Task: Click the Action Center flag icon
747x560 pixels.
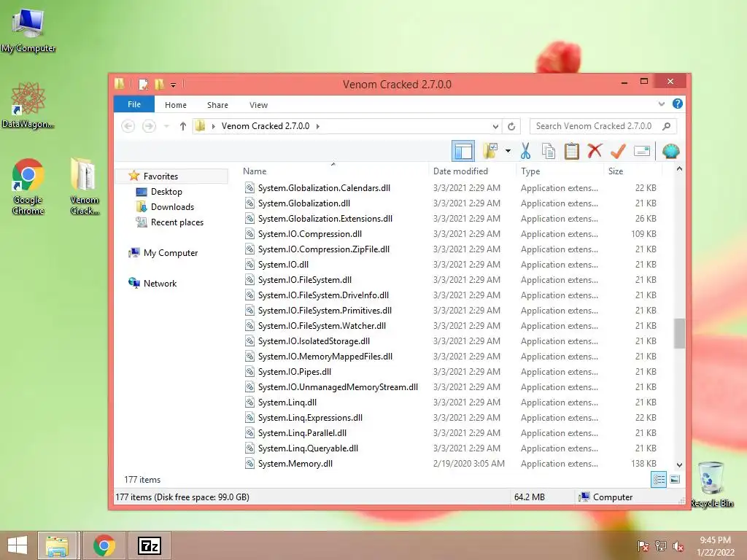Action: coord(643,546)
